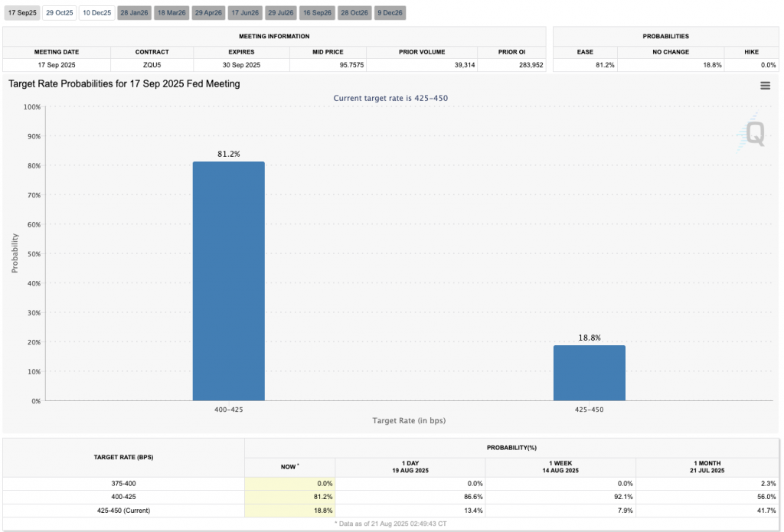
Task: Switch to the 29 Oct25 meeting tab
Action: point(59,12)
